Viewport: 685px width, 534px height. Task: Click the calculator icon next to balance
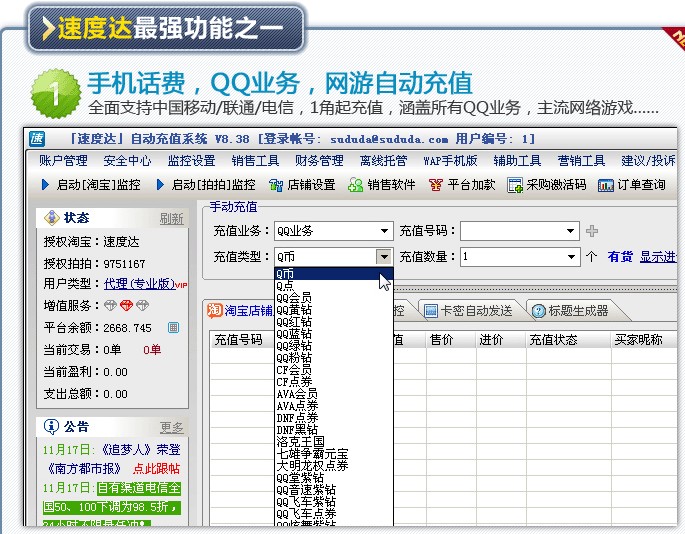click(x=173, y=327)
